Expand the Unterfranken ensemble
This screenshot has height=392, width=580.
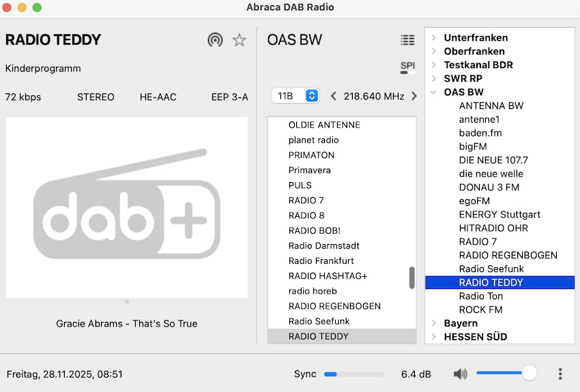[434, 38]
